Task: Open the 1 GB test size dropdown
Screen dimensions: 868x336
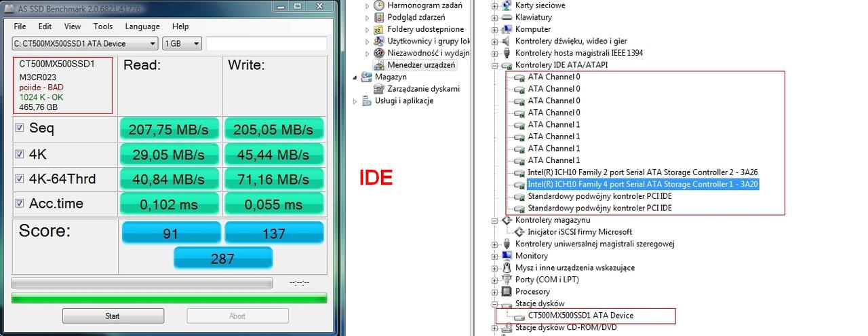Action: tap(182, 43)
